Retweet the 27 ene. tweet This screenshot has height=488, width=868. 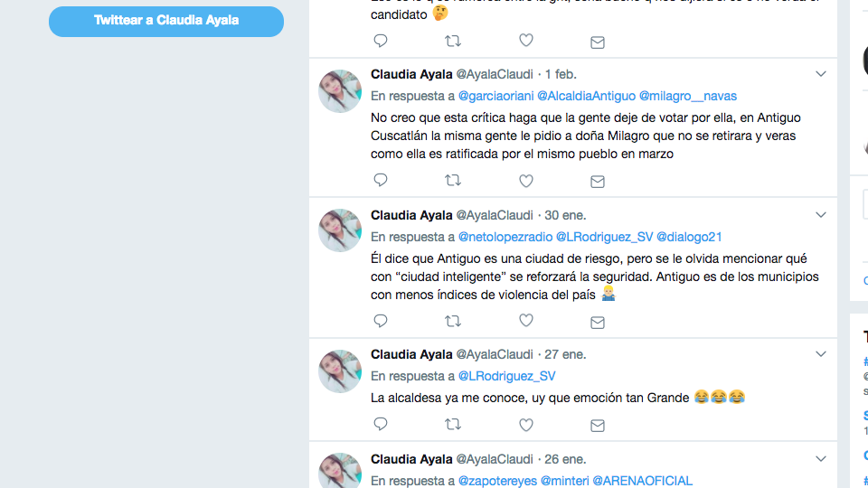click(453, 425)
